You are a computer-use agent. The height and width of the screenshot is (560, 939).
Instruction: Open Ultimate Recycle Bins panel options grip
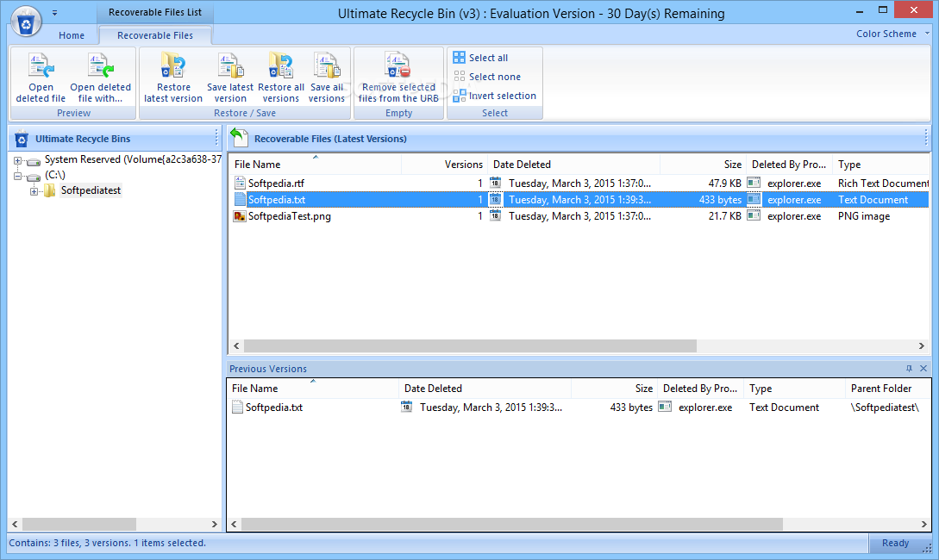[x=216, y=138]
